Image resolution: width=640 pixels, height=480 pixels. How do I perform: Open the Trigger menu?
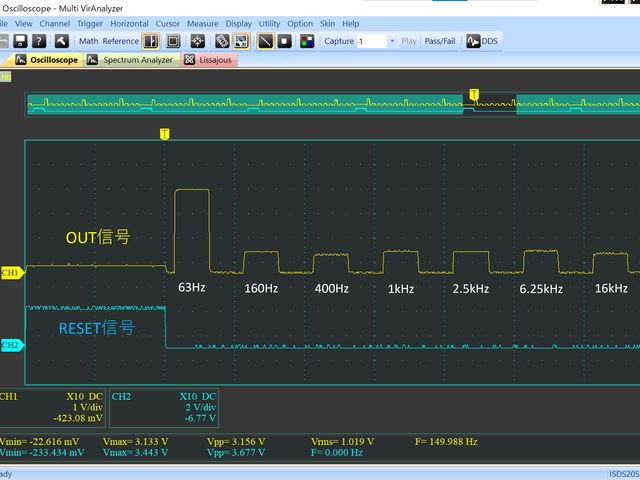click(x=89, y=23)
